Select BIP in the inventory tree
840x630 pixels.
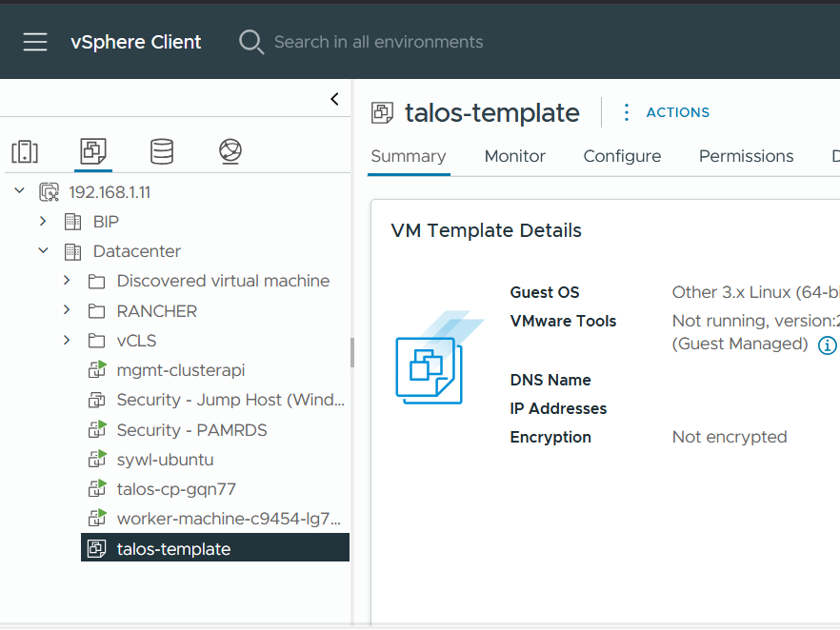coord(106,222)
